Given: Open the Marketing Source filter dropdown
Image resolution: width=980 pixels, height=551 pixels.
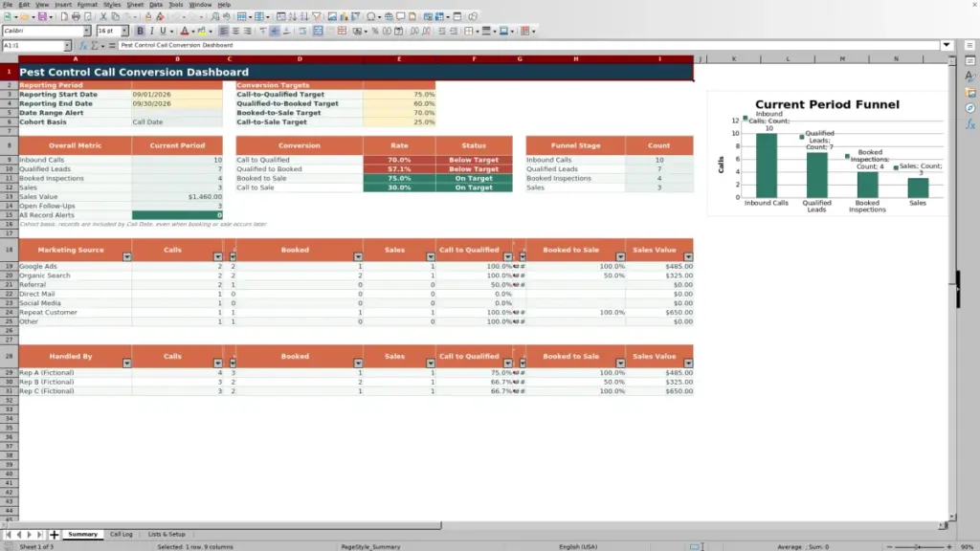Looking at the screenshot, I should pos(127,256).
